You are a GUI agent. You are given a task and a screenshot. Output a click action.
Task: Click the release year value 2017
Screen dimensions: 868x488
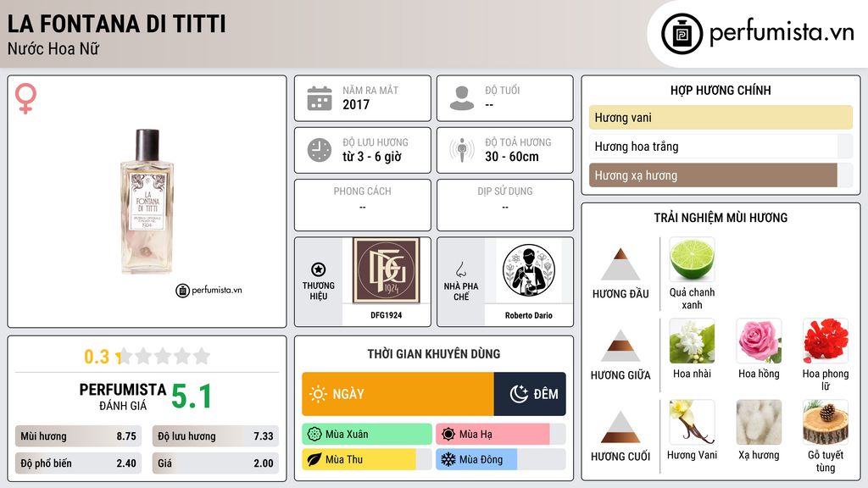click(356, 104)
